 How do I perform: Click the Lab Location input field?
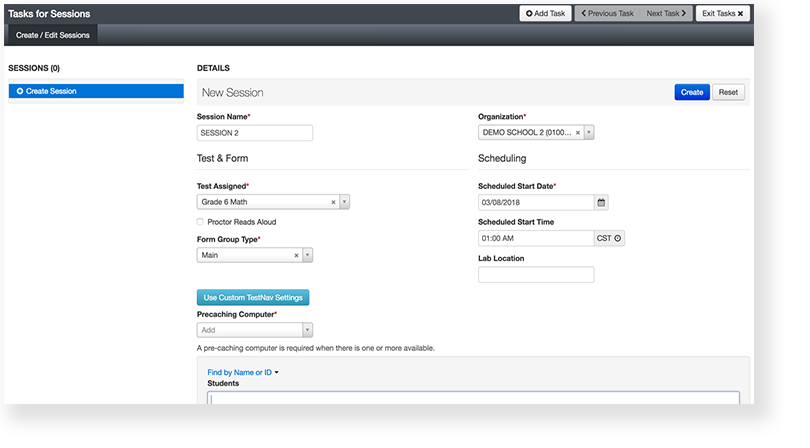[536, 275]
